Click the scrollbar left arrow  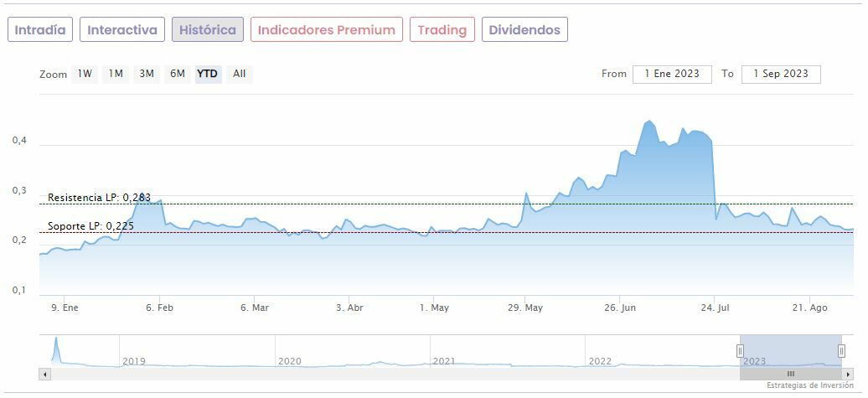coord(44,374)
